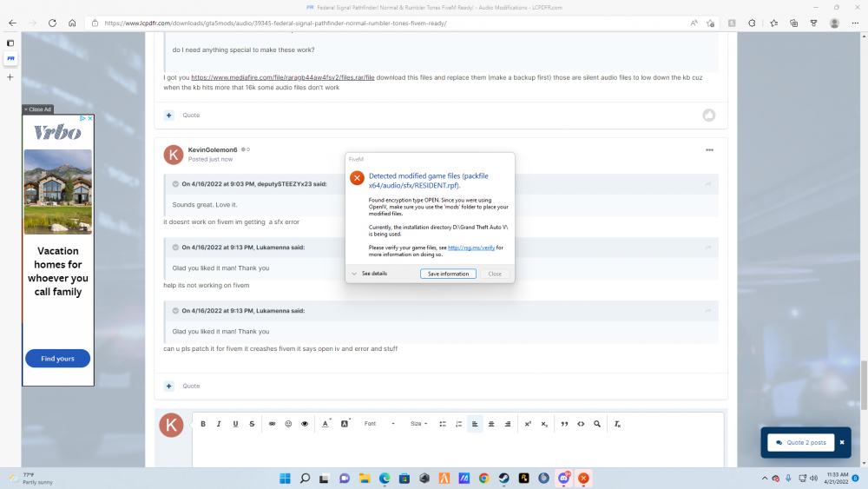This screenshot has height=489, width=868.
Task: Toggle strikethrough formatting in the editor
Action: (x=252, y=424)
